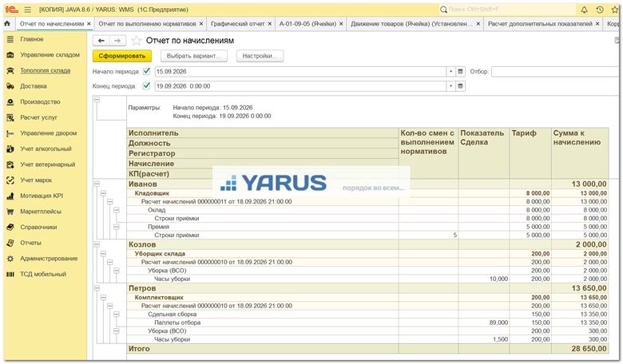Click Учет ветеринарный sidebar icon
The width and height of the screenshot is (623, 364).
tap(10, 164)
